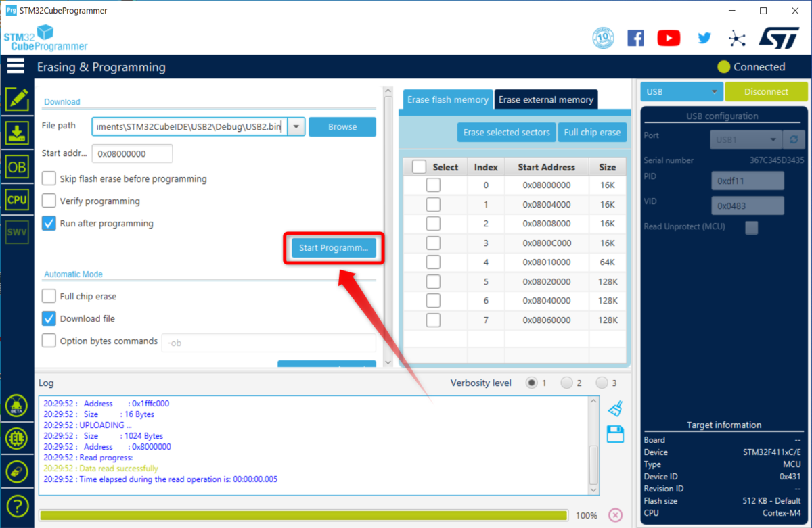Click Erase selected sectors button
Image resolution: width=812 pixels, height=528 pixels.
(x=507, y=132)
